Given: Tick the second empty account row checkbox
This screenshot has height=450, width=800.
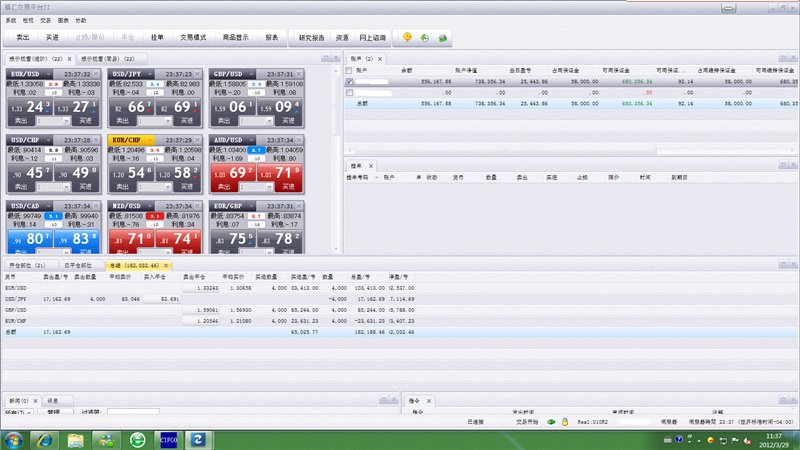Looking at the screenshot, I should pos(349,92).
